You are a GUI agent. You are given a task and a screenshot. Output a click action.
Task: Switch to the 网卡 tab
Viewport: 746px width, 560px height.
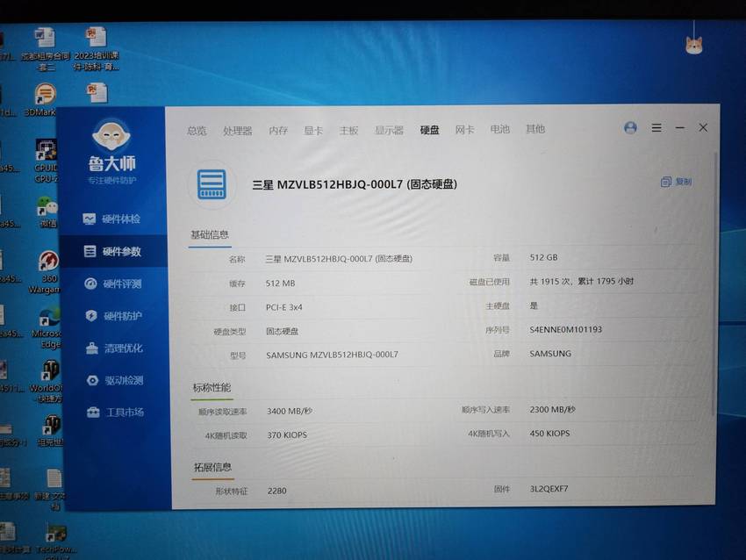pyautogui.click(x=464, y=129)
